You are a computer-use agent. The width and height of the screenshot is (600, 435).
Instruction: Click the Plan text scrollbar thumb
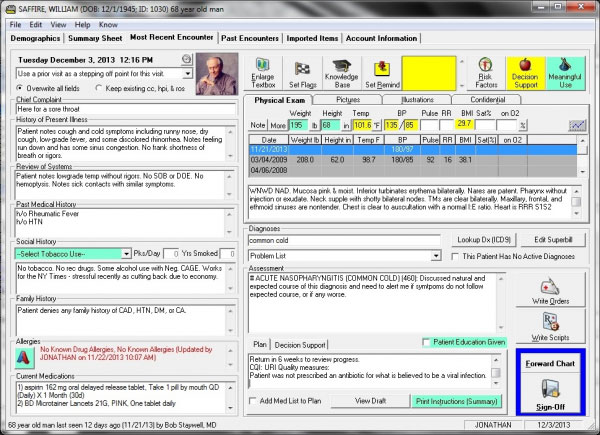click(496, 372)
